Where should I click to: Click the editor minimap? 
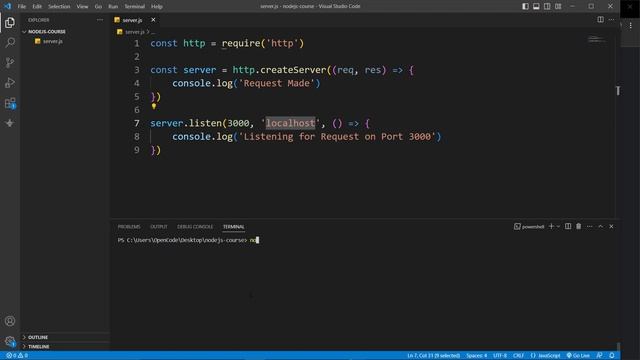pyautogui.click(x=597, y=39)
